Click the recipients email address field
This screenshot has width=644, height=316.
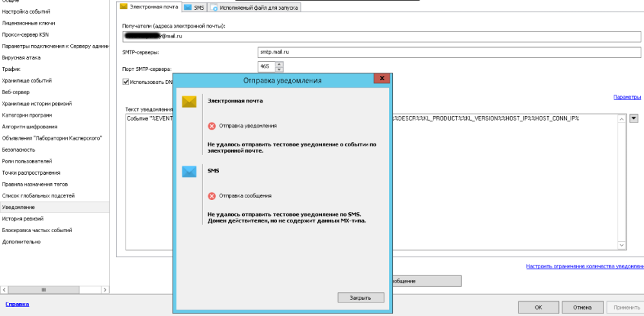pos(381,36)
